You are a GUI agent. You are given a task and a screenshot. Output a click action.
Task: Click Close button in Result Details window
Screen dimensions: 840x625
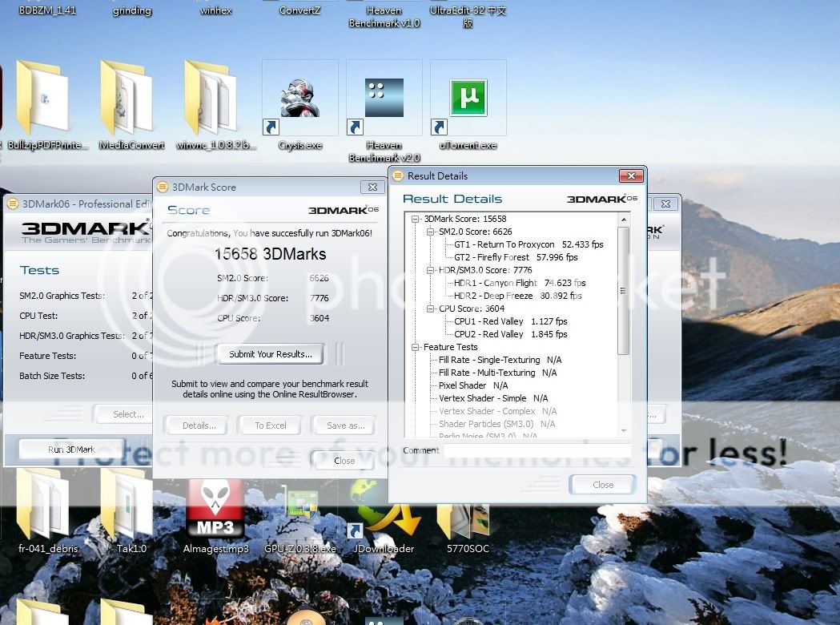(603, 485)
